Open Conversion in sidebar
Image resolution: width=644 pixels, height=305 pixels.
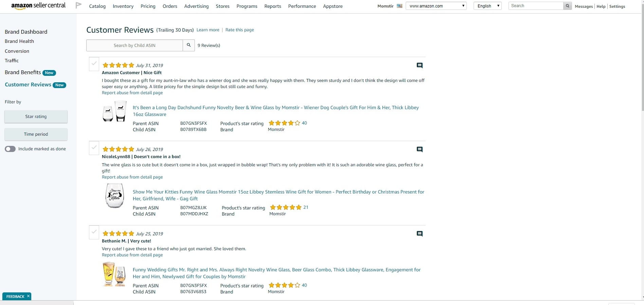17,51
